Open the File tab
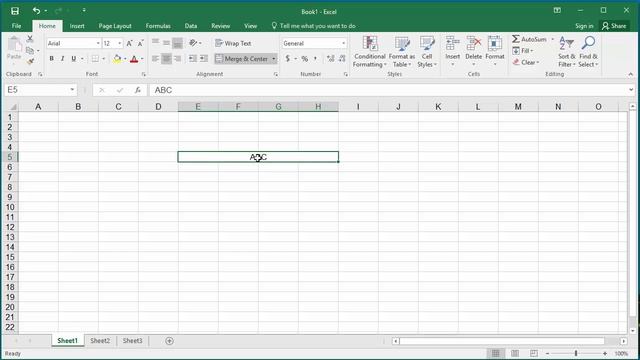The height and width of the screenshot is (360, 640). 16,26
